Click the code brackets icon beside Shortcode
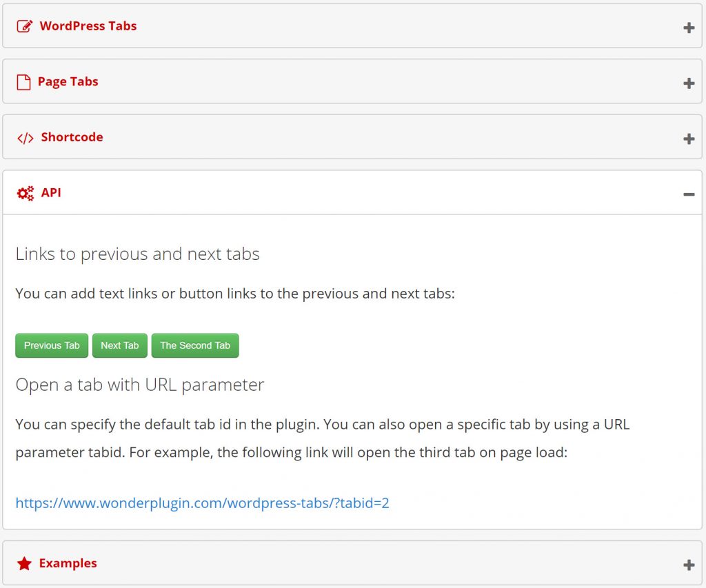The width and height of the screenshot is (706, 588). (25, 136)
